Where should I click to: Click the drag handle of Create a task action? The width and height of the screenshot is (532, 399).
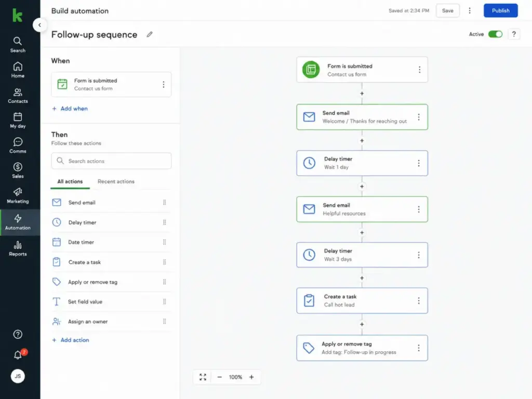pos(165,262)
